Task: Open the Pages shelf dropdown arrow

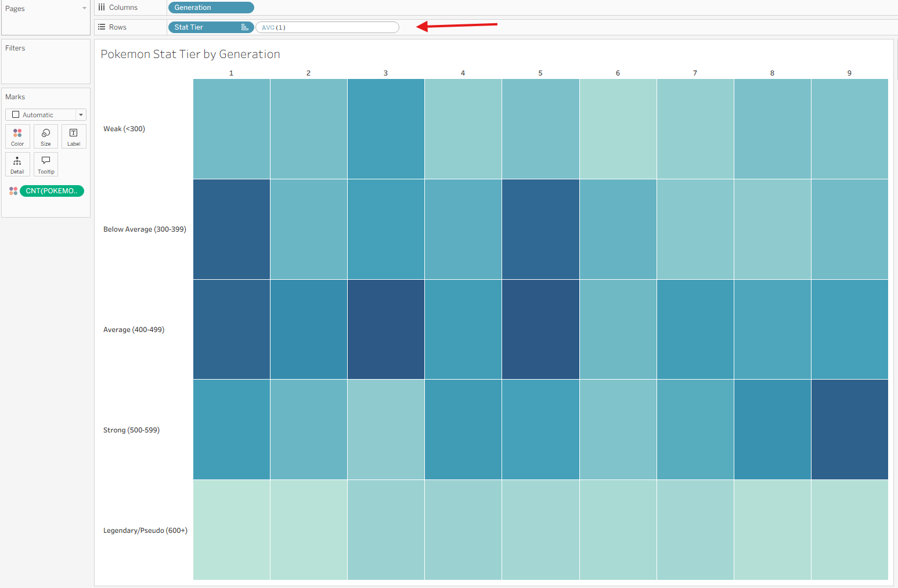Action: click(x=84, y=8)
